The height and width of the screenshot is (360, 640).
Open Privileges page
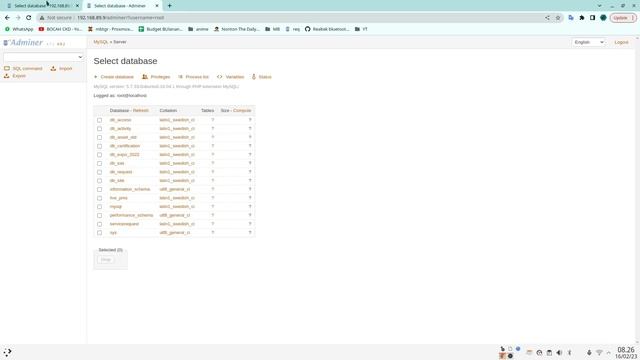[x=156, y=77]
